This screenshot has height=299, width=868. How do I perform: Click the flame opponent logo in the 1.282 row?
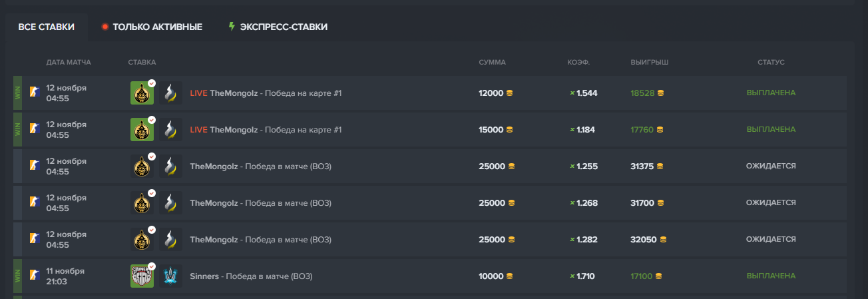(170, 240)
